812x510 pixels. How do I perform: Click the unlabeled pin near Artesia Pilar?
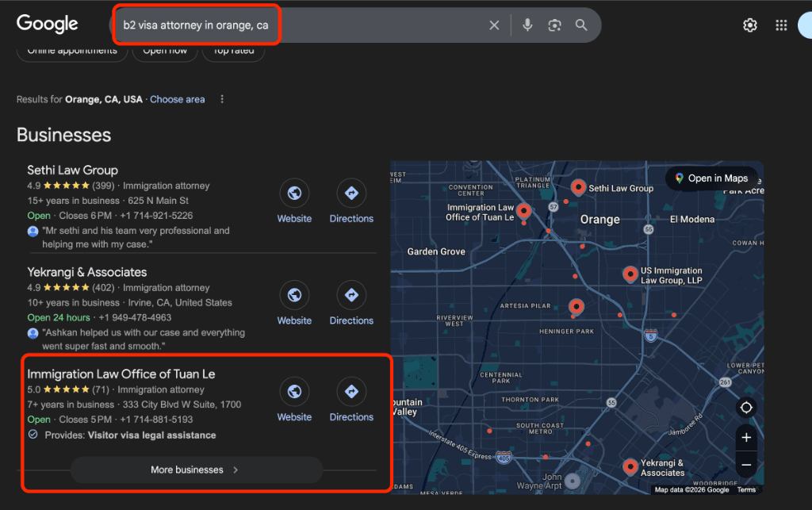(x=576, y=307)
